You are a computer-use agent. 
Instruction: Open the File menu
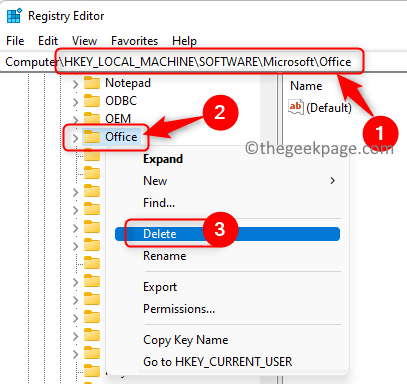point(15,41)
